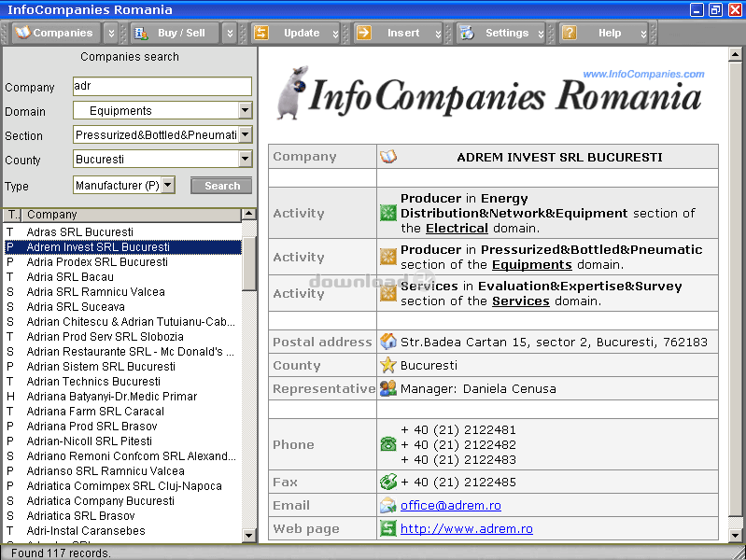
Task: Click the Search button
Action: click(221, 186)
